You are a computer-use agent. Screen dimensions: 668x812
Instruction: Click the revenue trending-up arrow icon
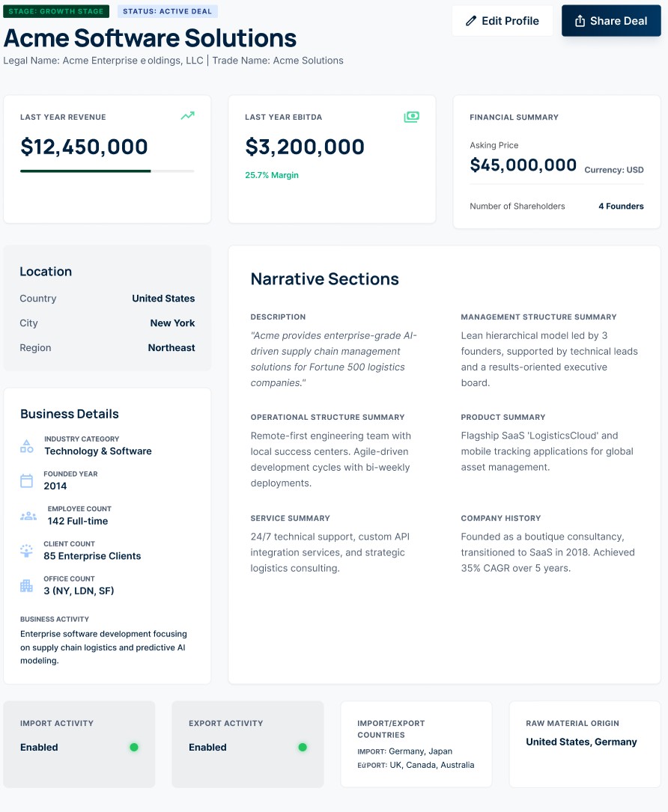188,115
